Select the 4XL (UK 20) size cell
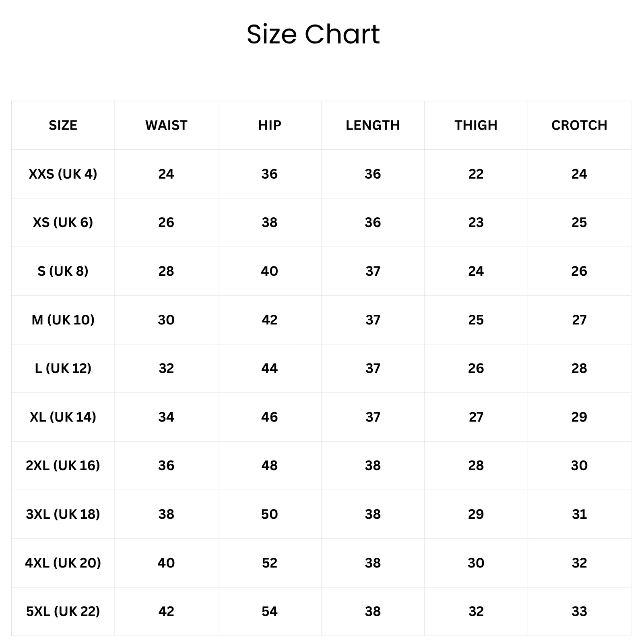644x644 pixels. 63,563
